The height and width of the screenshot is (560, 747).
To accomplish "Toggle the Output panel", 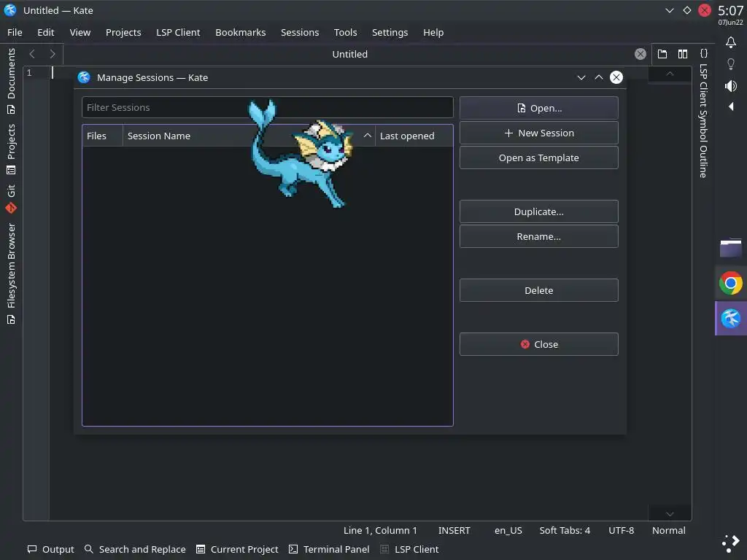I will point(51,549).
